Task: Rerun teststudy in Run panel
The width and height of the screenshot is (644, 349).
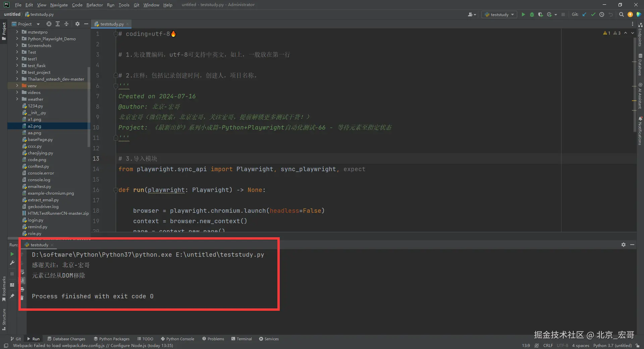Action: point(12,254)
